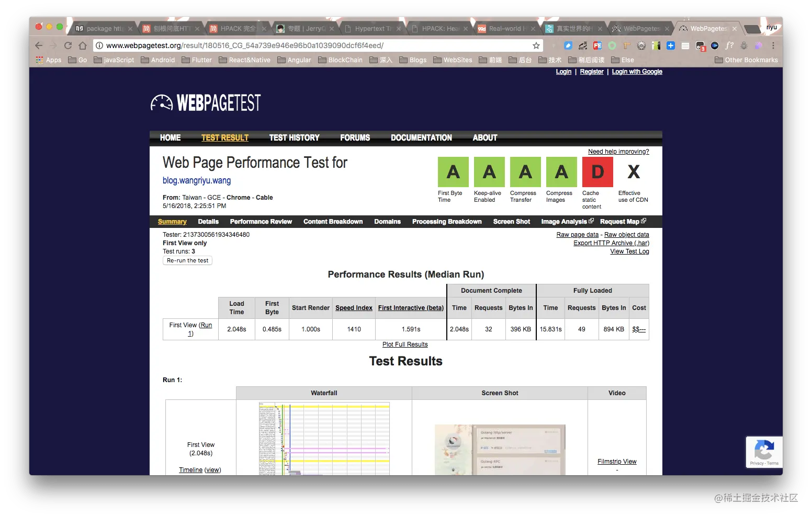
Task: Open the Cache static content grade D
Action: coord(597,172)
